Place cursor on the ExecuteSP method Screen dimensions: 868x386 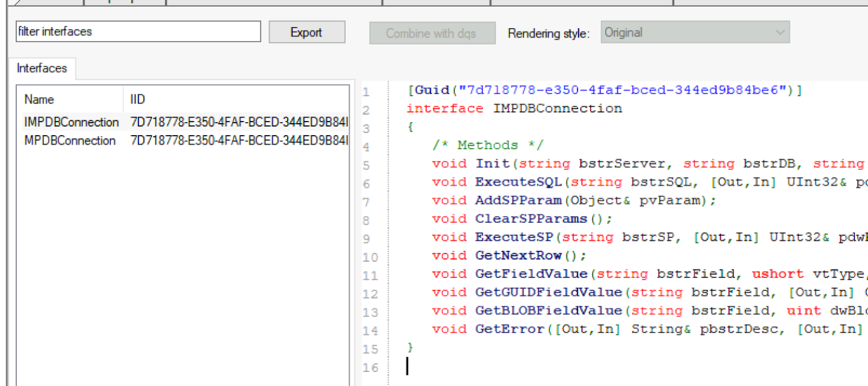point(514,237)
